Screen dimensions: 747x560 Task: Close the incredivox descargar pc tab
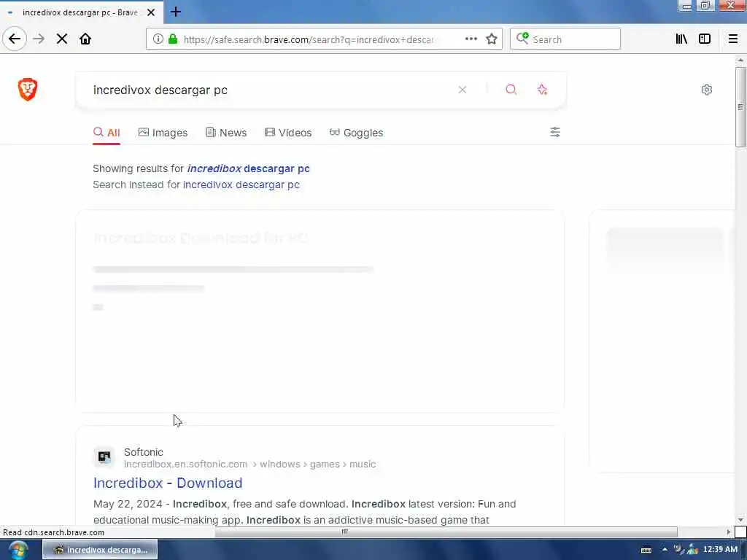[151, 12]
